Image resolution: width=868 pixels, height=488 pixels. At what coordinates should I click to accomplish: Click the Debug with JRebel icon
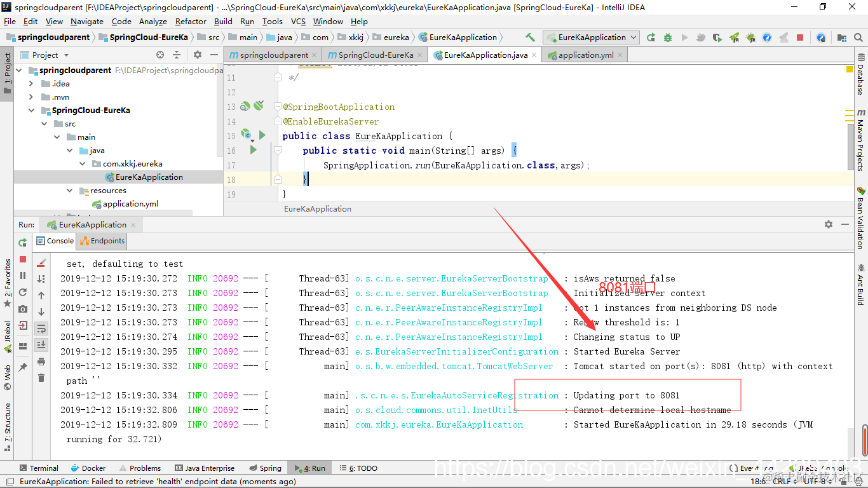(750, 37)
